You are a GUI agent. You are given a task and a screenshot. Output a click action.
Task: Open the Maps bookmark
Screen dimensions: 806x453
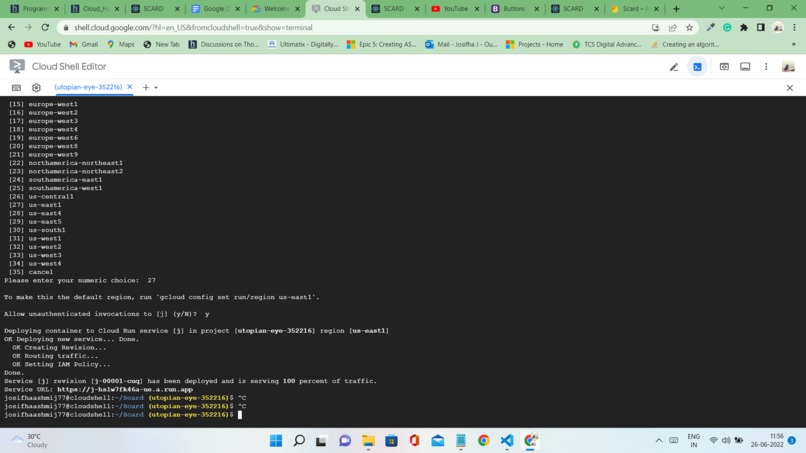point(121,45)
